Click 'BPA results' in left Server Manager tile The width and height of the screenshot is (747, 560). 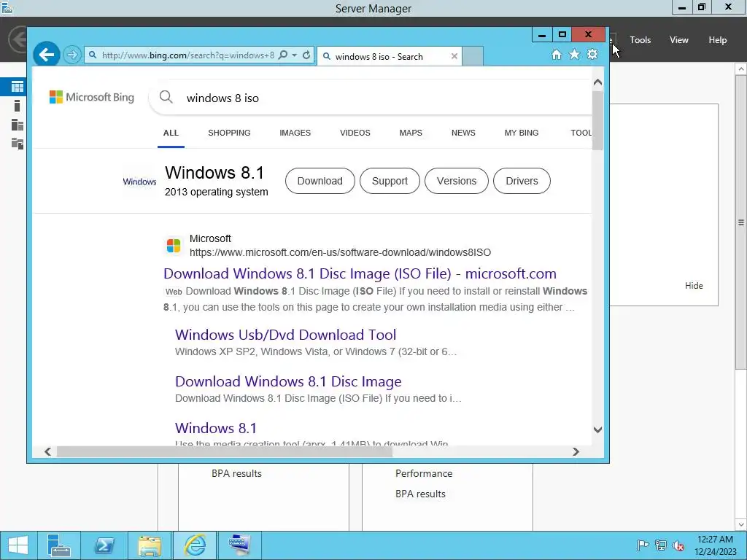pos(236,473)
